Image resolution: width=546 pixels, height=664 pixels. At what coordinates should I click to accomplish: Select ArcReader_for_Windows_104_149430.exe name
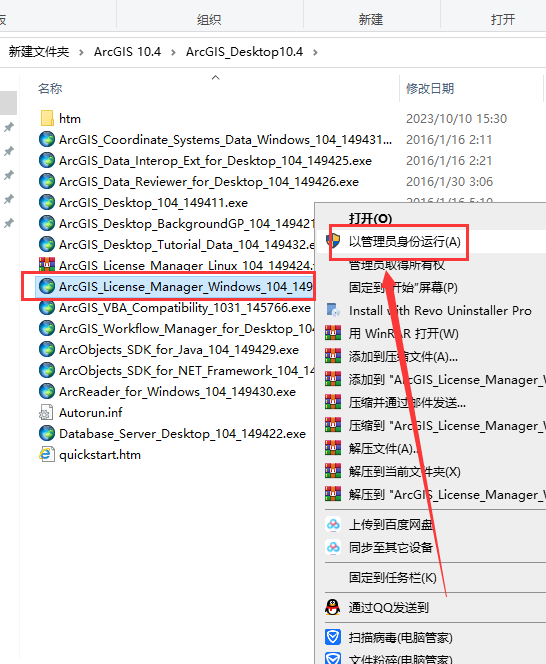coord(177,392)
